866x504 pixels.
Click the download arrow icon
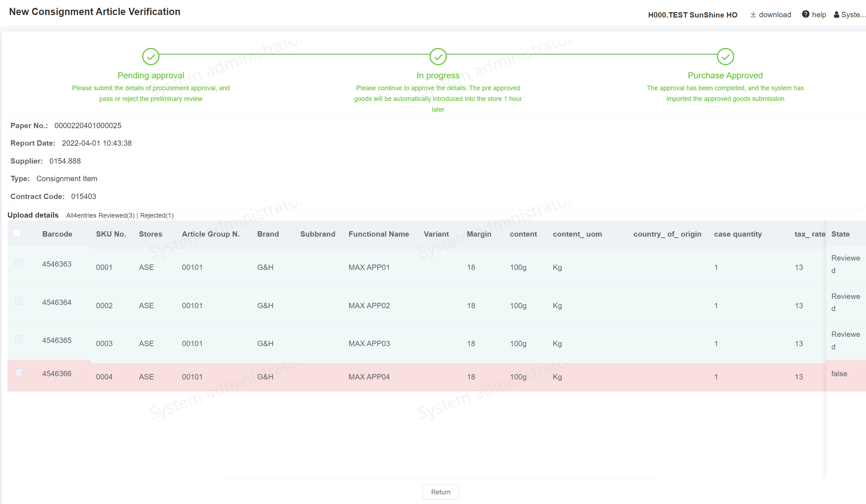pyautogui.click(x=753, y=14)
